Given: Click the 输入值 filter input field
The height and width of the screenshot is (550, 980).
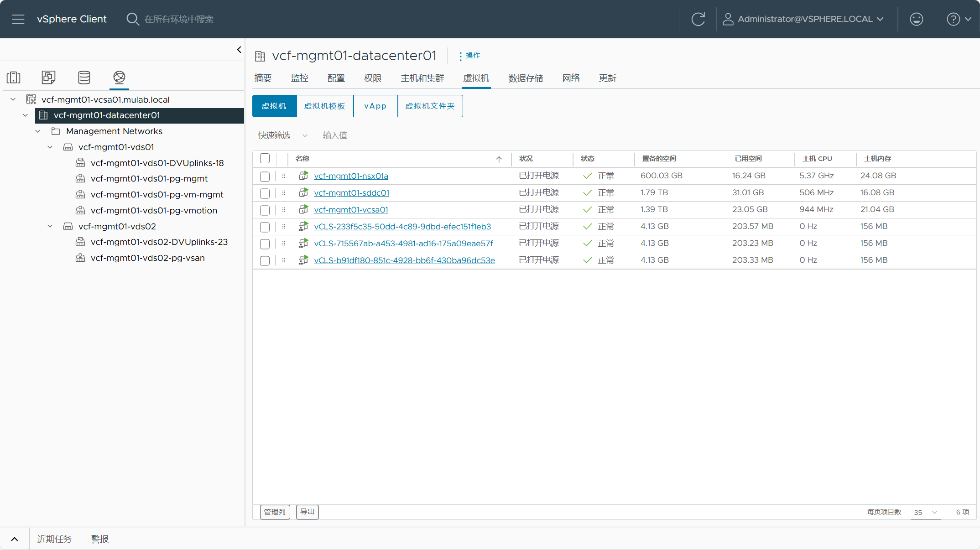Looking at the screenshot, I should [x=371, y=135].
